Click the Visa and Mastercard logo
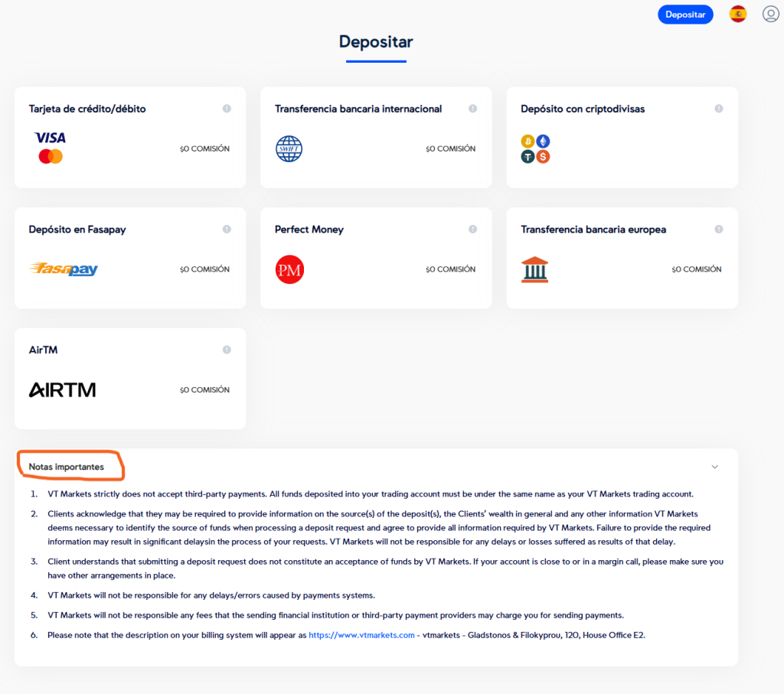This screenshot has height=694, width=784. tap(51, 148)
